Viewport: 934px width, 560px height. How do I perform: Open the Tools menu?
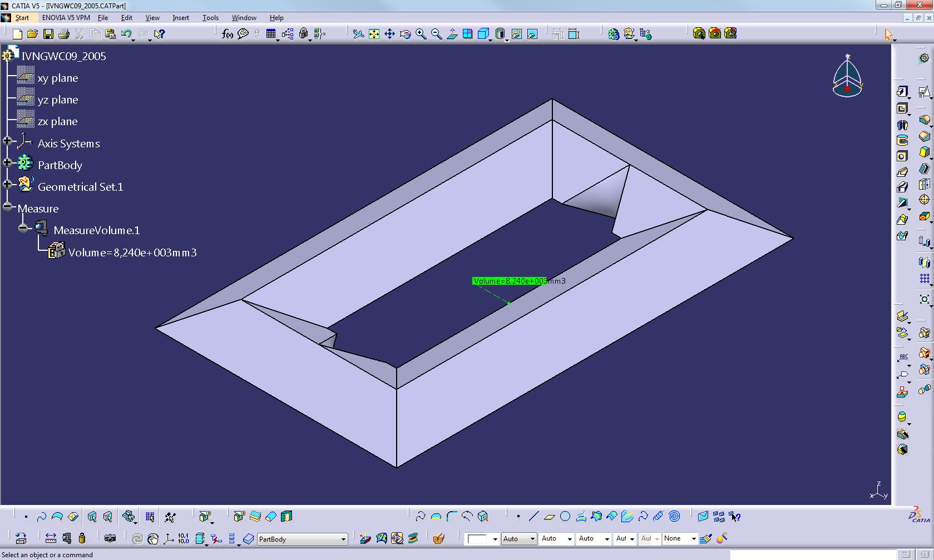[210, 18]
